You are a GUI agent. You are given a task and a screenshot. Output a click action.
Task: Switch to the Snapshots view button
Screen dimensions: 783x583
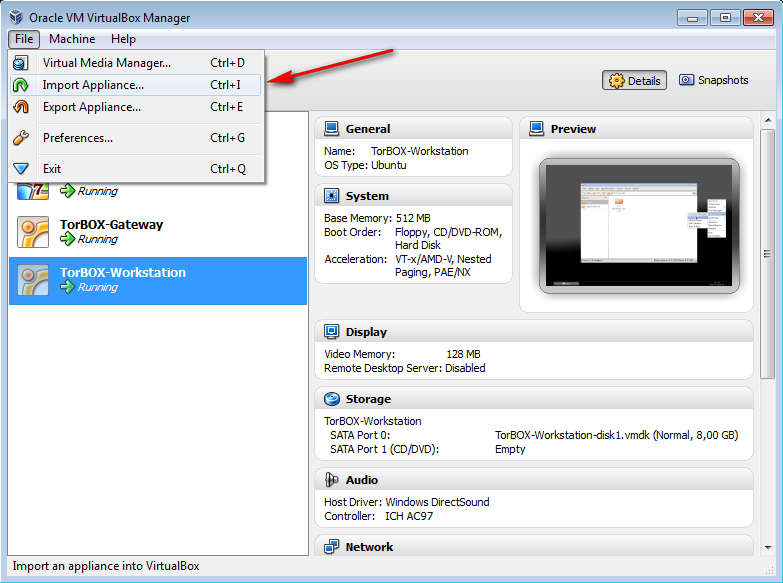pos(714,80)
